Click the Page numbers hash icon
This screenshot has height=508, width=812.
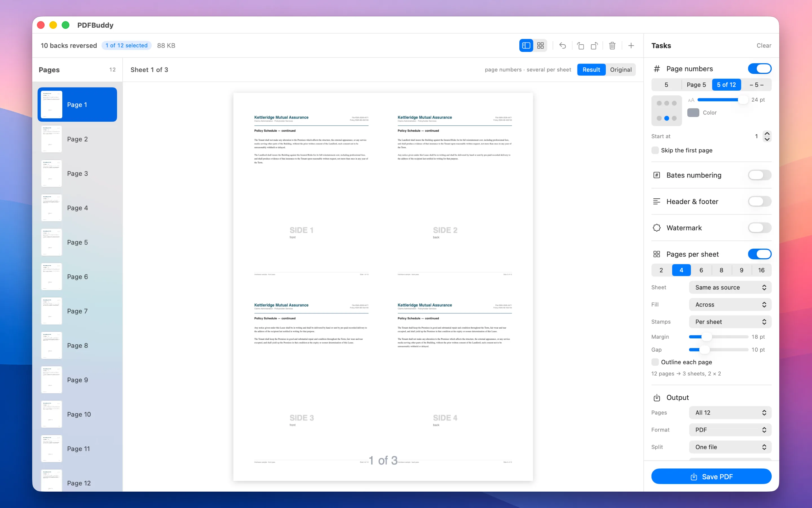657,69
